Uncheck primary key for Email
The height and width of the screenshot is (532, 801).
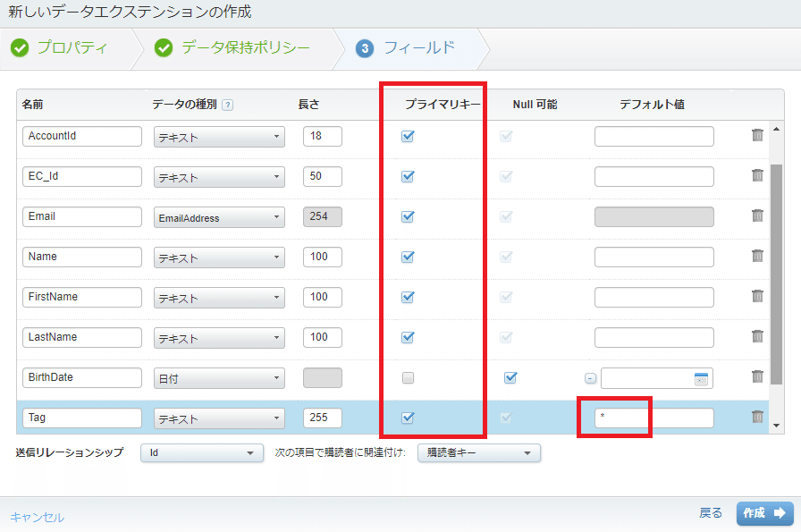pos(408,216)
